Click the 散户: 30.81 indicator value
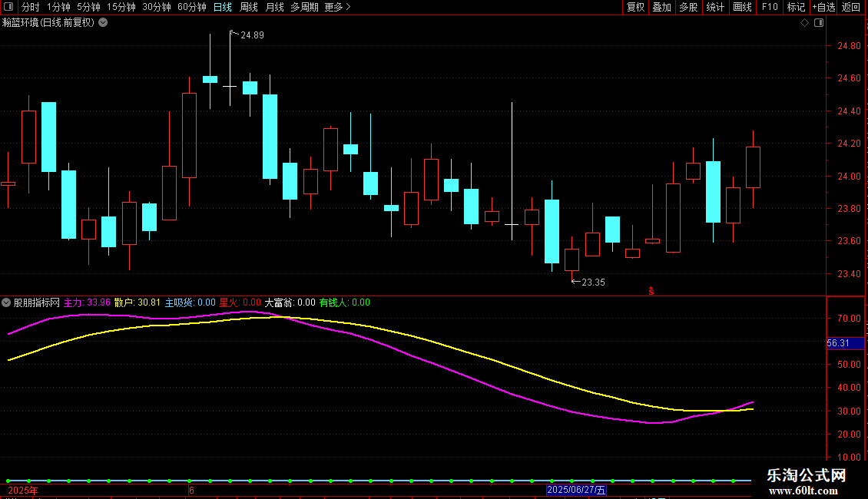 point(137,302)
